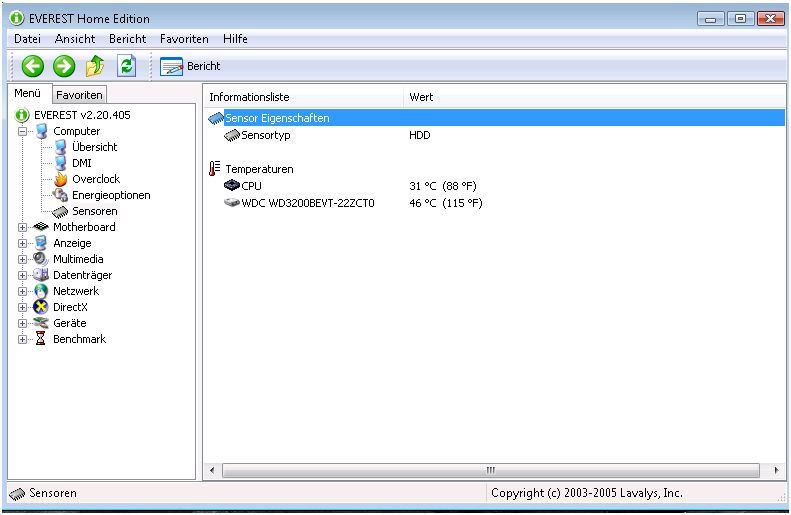791x515 pixels.
Task: Expand the Datenträger tree node
Action: tap(22, 275)
